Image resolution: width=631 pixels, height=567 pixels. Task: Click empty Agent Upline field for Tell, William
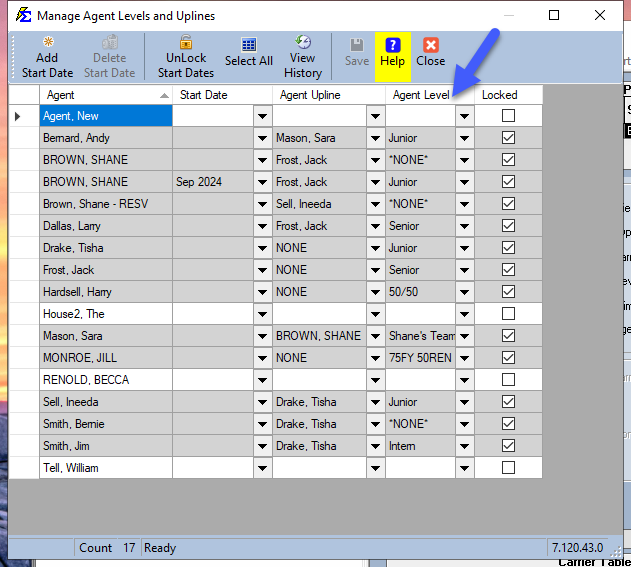(320, 468)
